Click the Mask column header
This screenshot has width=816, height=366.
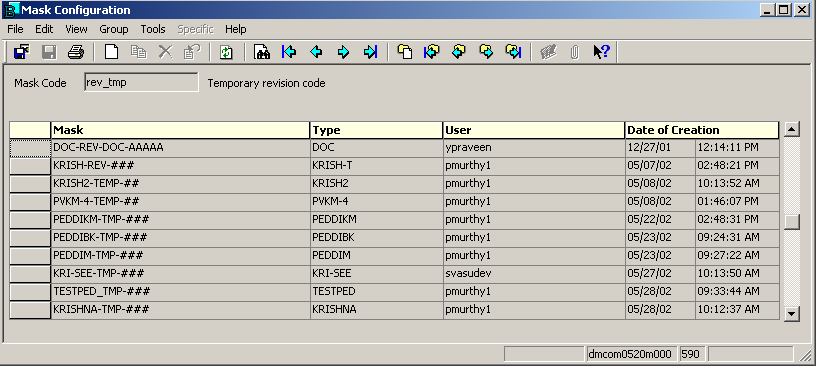click(180, 130)
